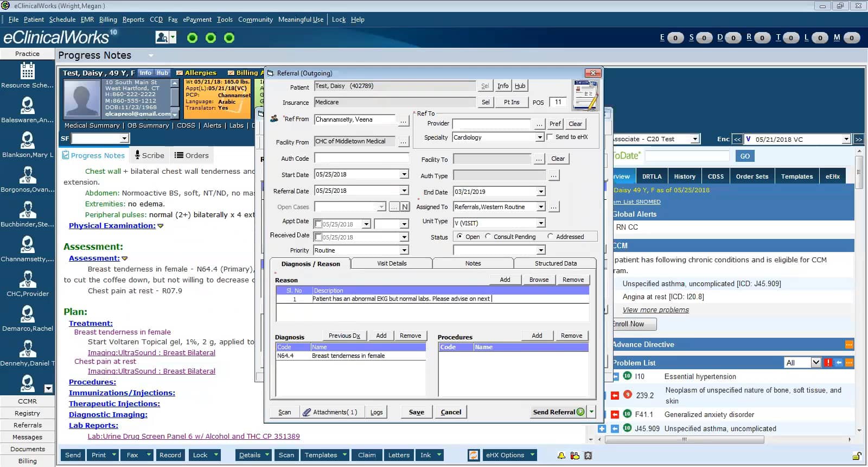
Task: Click the Ref To Provider input field
Action: 492,124
